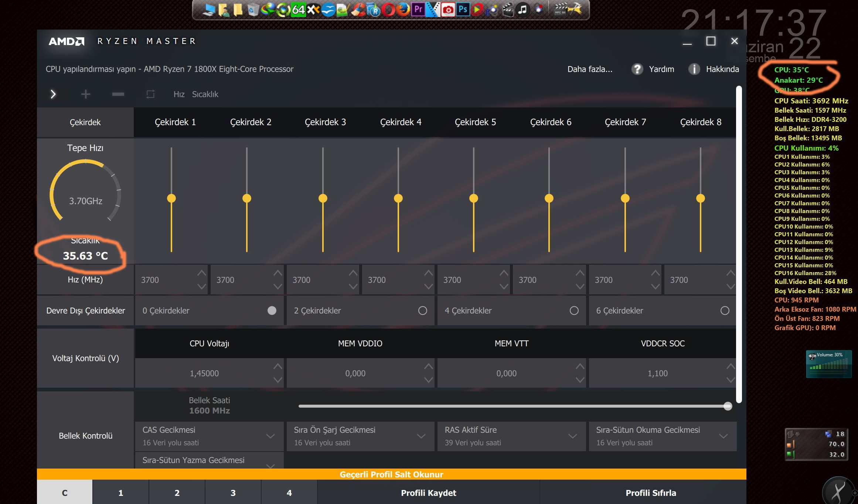Select 0 Çekirdekler disabled cores option
858x504 pixels.
[272, 311]
